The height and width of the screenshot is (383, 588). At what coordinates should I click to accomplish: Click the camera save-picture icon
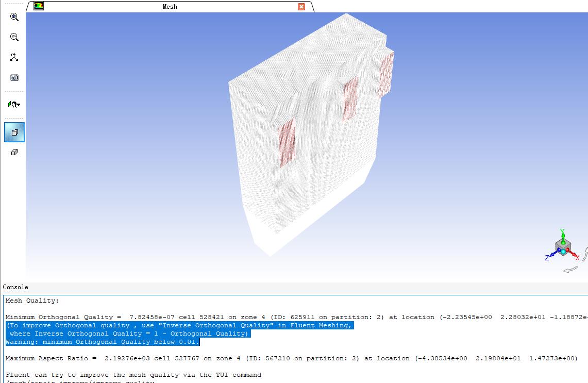tap(14, 77)
